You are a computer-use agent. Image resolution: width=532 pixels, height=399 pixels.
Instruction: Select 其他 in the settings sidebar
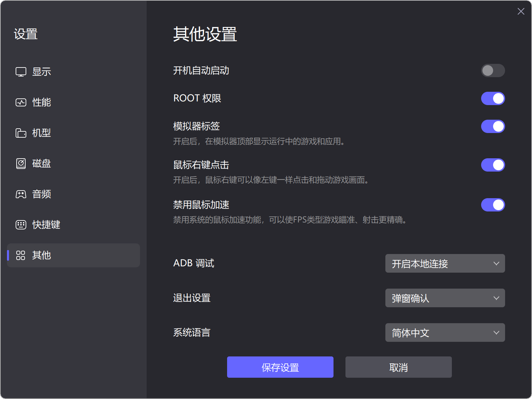click(41, 255)
